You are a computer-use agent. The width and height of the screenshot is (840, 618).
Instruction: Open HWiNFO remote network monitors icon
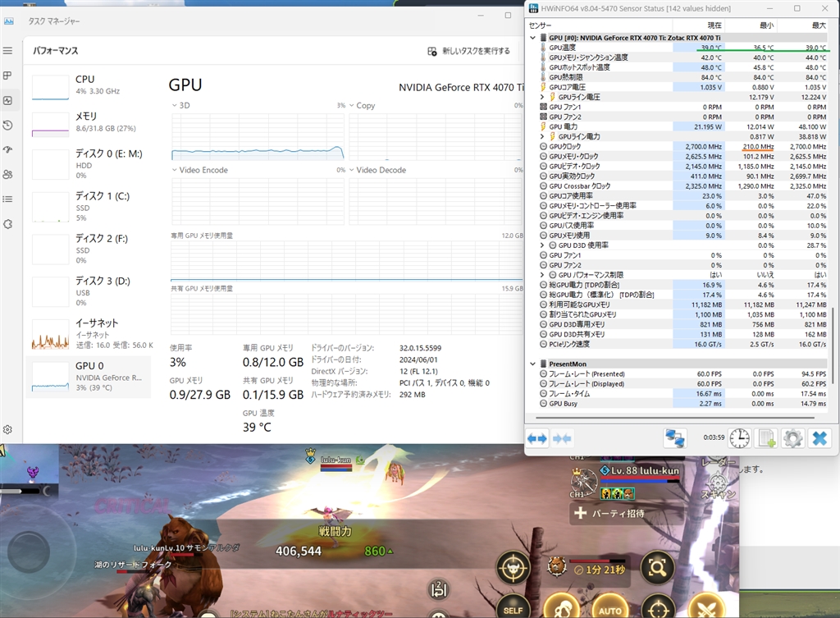[674, 438]
